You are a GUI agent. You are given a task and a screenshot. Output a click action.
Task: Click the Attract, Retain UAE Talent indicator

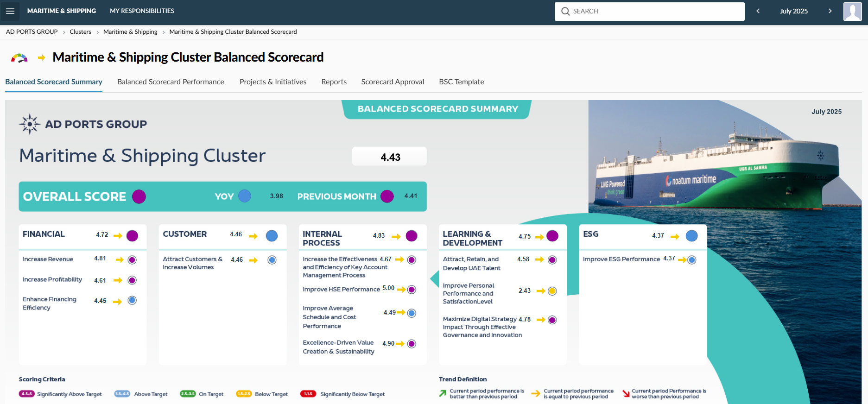point(552,260)
